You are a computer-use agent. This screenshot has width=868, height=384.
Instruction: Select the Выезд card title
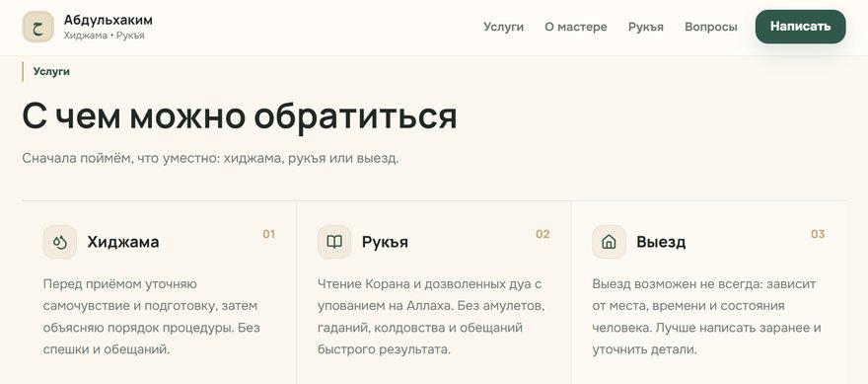(661, 242)
